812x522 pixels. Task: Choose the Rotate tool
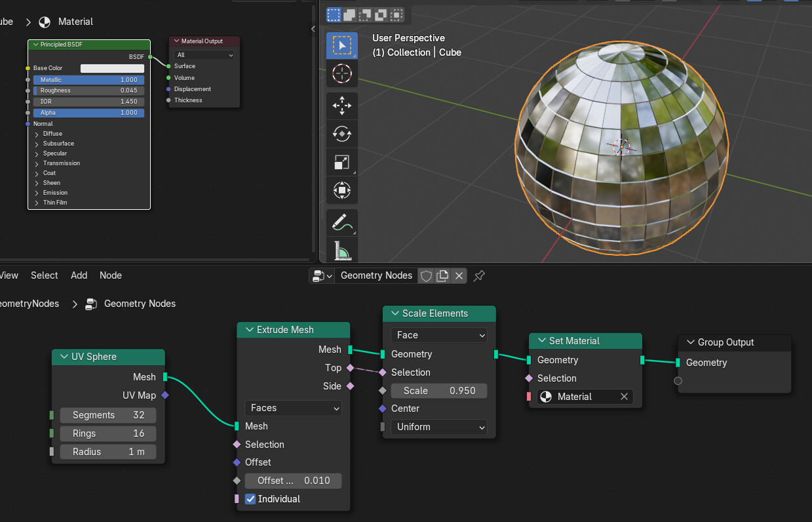coord(342,134)
